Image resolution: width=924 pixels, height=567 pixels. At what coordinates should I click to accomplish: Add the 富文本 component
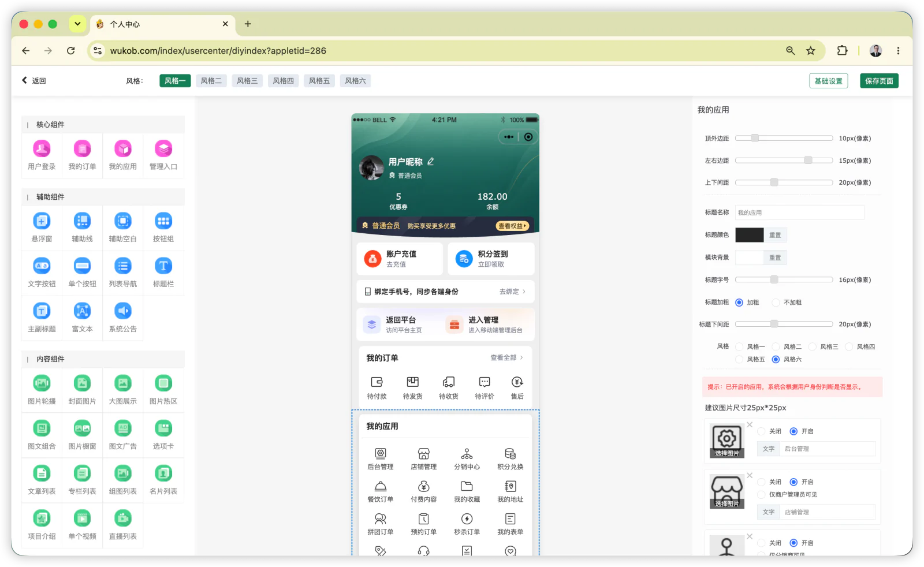[x=82, y=318]
